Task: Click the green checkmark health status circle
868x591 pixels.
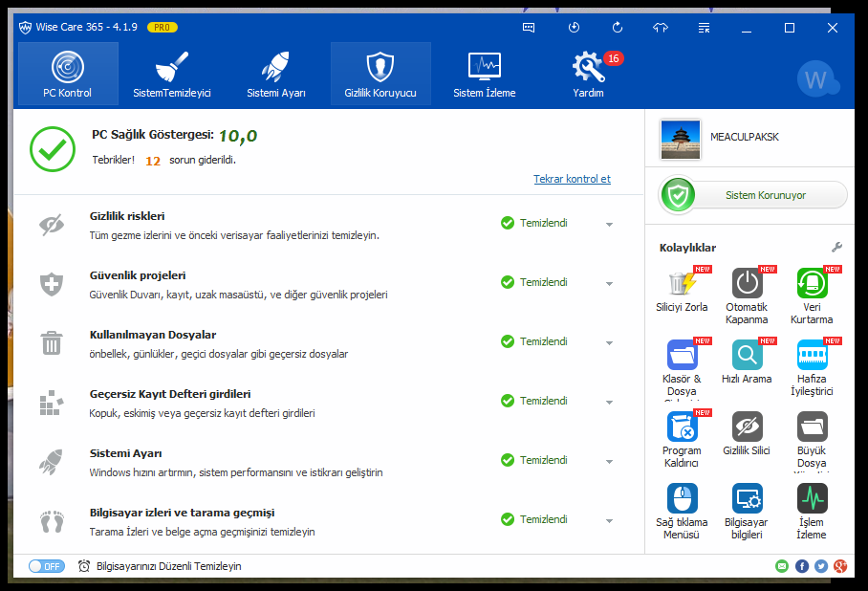Action: (53, 149)
